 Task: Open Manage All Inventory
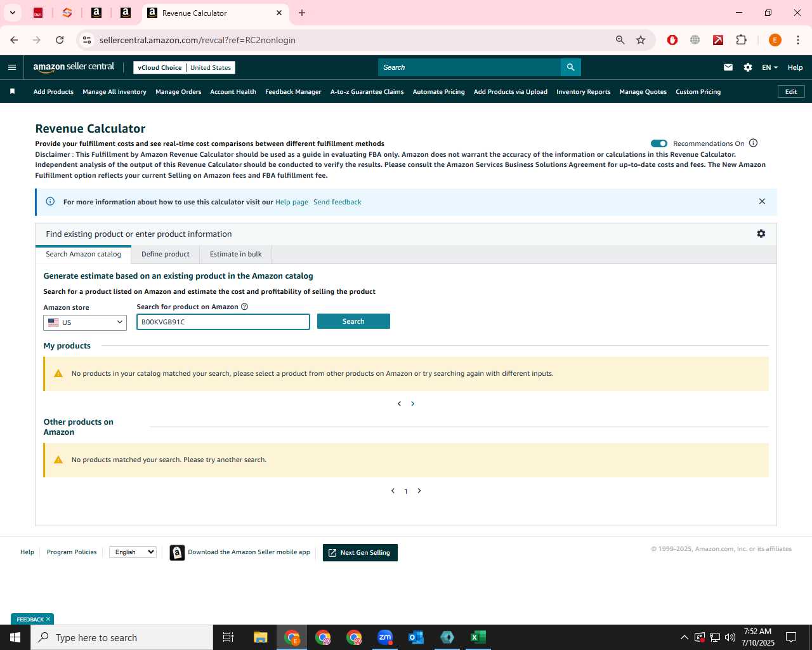[114, 91]
